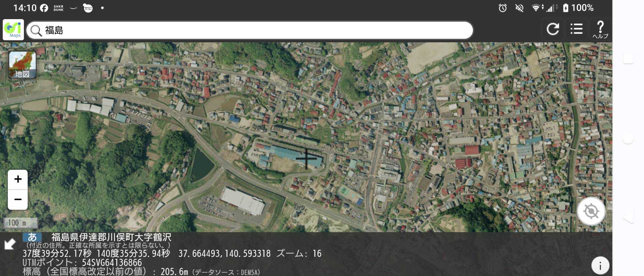Click the search box containing 福島
Screen dimensions: 644x276
(x=250, y=30)
